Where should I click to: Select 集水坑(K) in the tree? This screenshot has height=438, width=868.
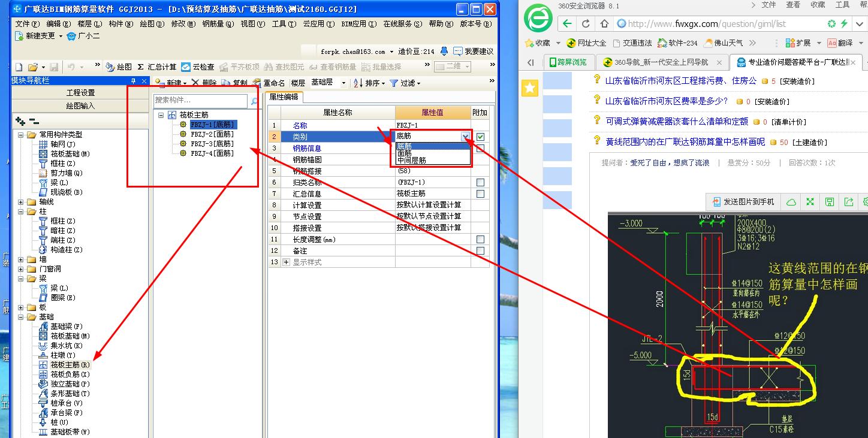point(61,346)
